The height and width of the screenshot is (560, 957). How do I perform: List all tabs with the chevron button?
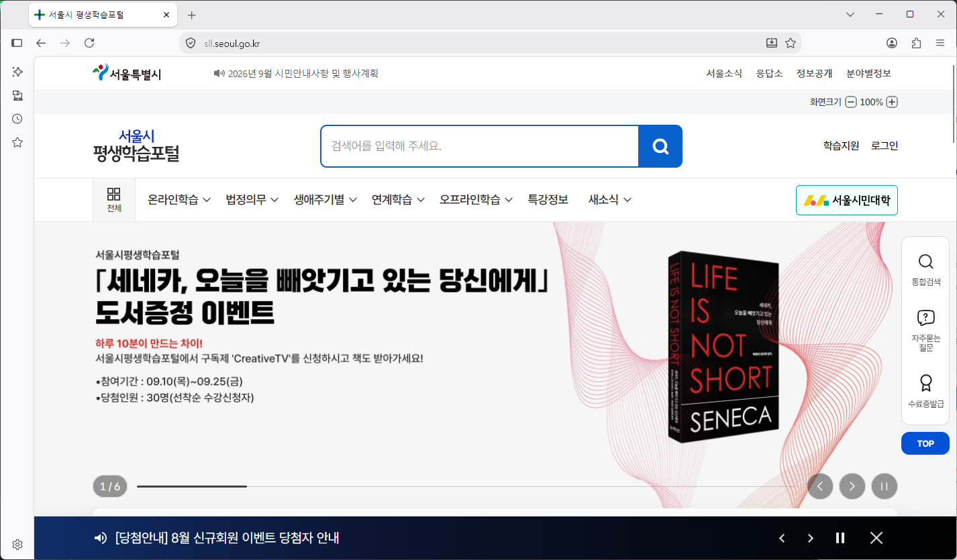850,15
